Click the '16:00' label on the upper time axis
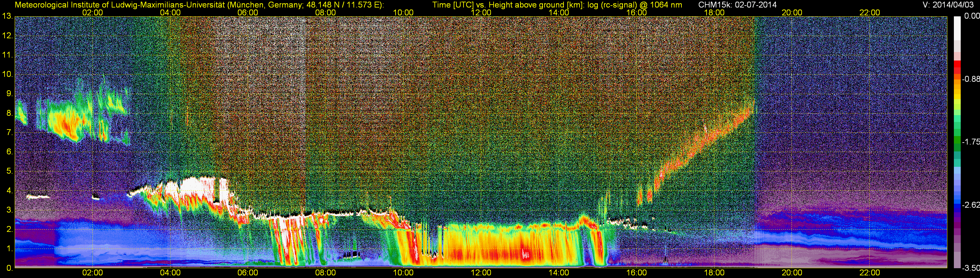The width and height of the screenshot is (980, 278). coord(636,12)
